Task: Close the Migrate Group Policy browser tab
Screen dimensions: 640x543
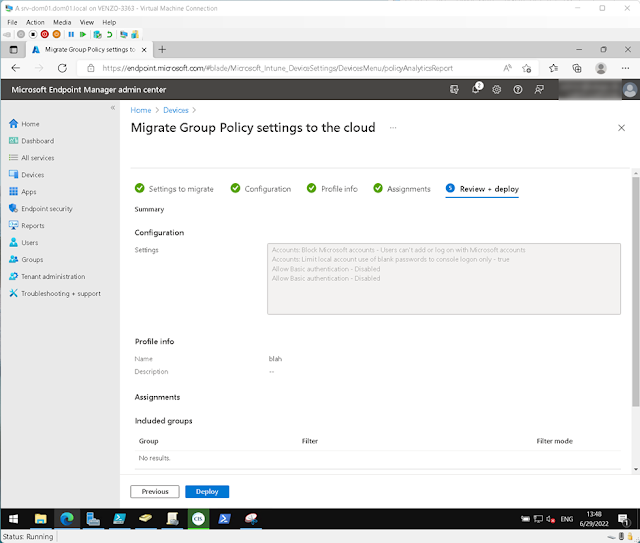Action: point(144,50)
